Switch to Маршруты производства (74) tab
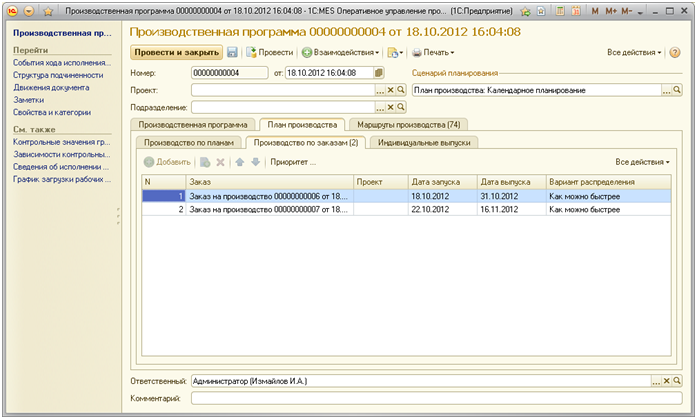This screenshot has height=419, width=697. coord(409,125)
